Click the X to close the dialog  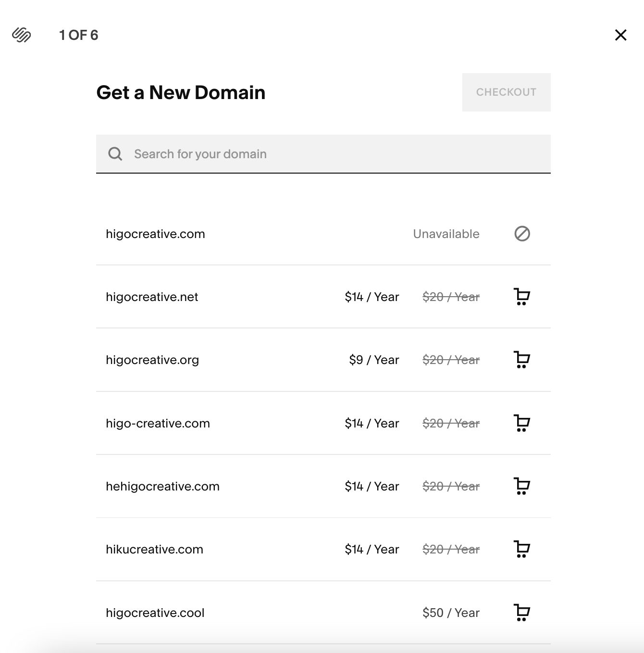click(x=620, y=35)
